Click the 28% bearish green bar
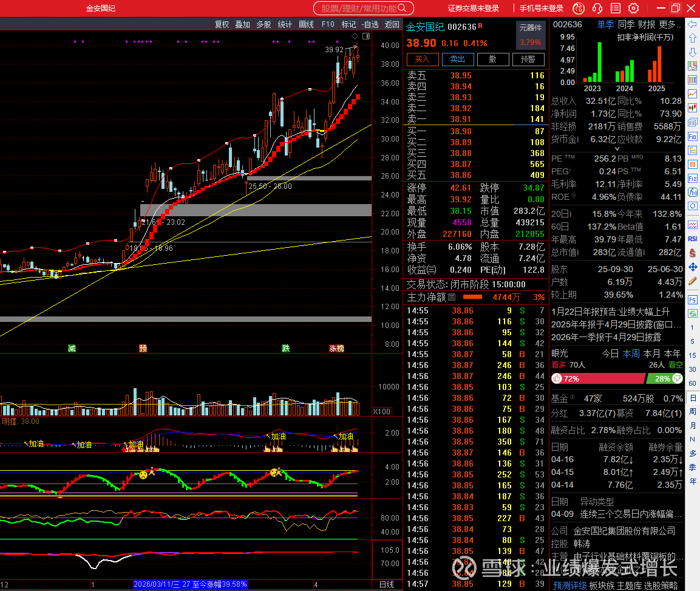Viewport: 700px width, 591px height. (664, 379)
